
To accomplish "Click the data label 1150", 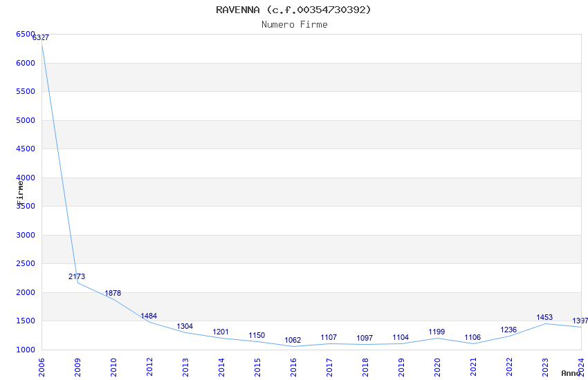I will [x=257, y=336].
